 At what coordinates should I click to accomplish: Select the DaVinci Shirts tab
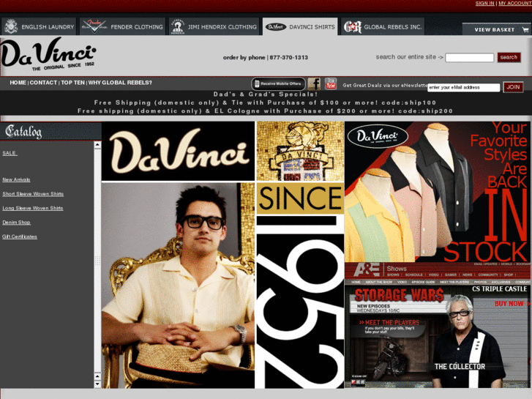pyautogui.click(x=300, y=26)
